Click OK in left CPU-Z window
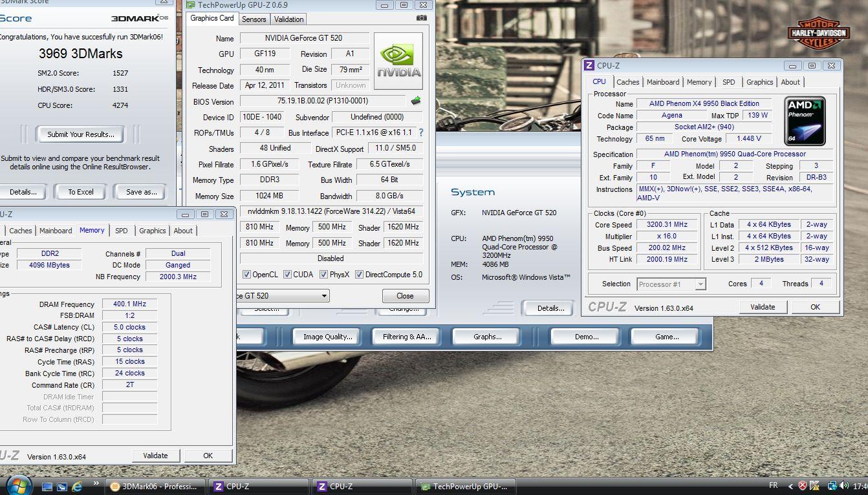Image resolution: width=868 pixels, height=495 pixels. point(208,456)
